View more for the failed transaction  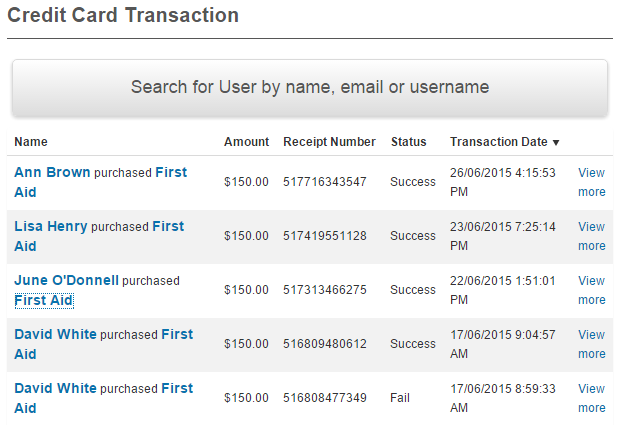(x=591, y=398)
